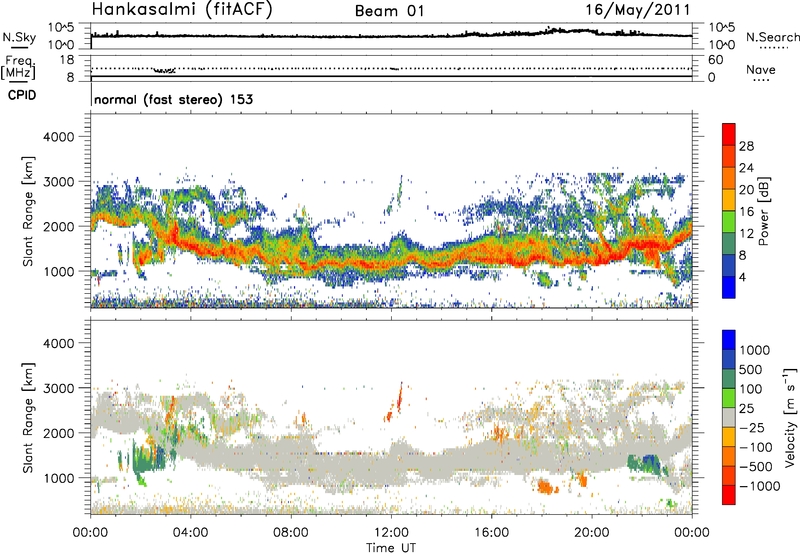Click the orange velocity patch near 18:00 below 1000 km
Viewport: 800px width, 554px height.
[x=546, y=487]
